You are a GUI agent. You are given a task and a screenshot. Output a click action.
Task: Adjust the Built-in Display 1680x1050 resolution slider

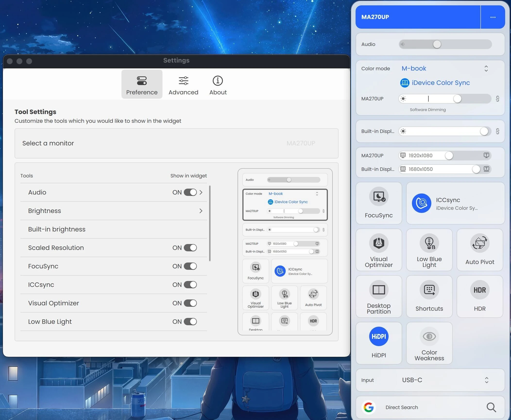445,169
